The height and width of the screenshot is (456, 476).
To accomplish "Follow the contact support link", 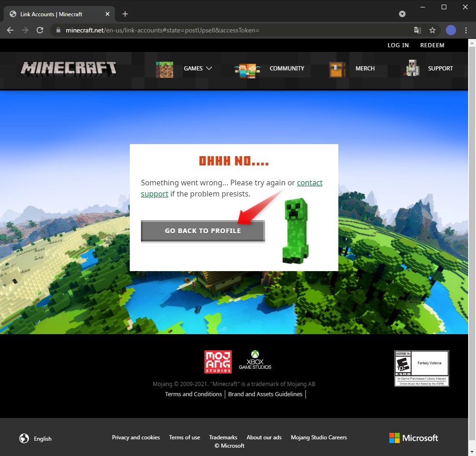I will tap(309, 183).
